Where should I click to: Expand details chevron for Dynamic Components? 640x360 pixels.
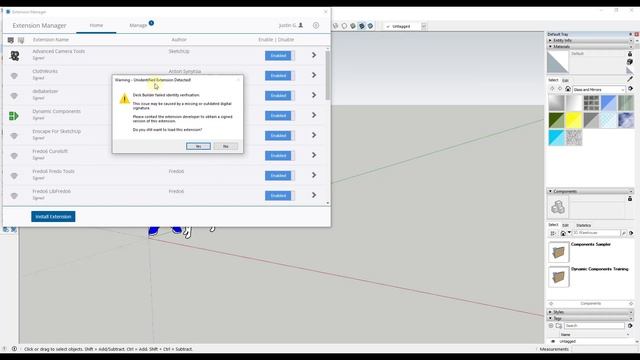(314, 115)
